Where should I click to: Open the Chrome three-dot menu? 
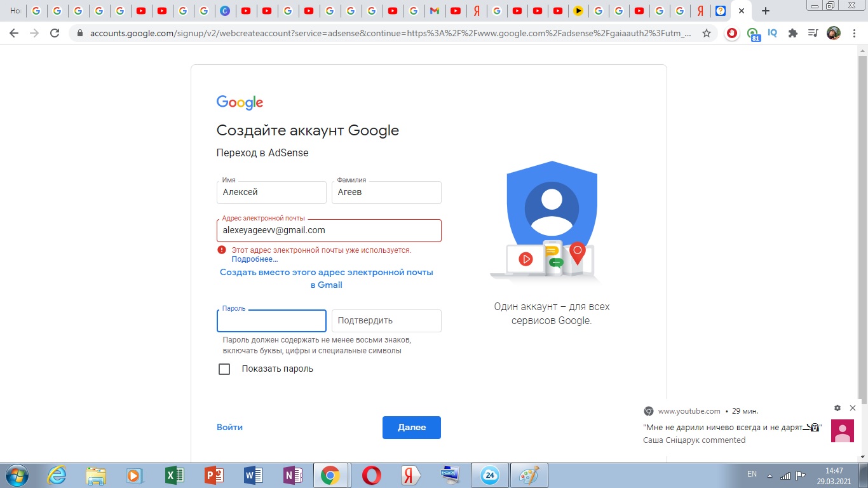tap(853, 33)
